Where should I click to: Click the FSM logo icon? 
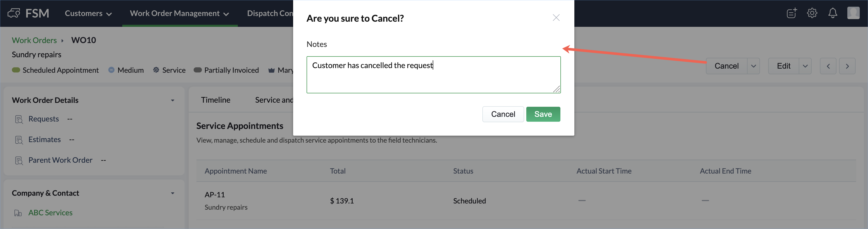coord(14,13)
